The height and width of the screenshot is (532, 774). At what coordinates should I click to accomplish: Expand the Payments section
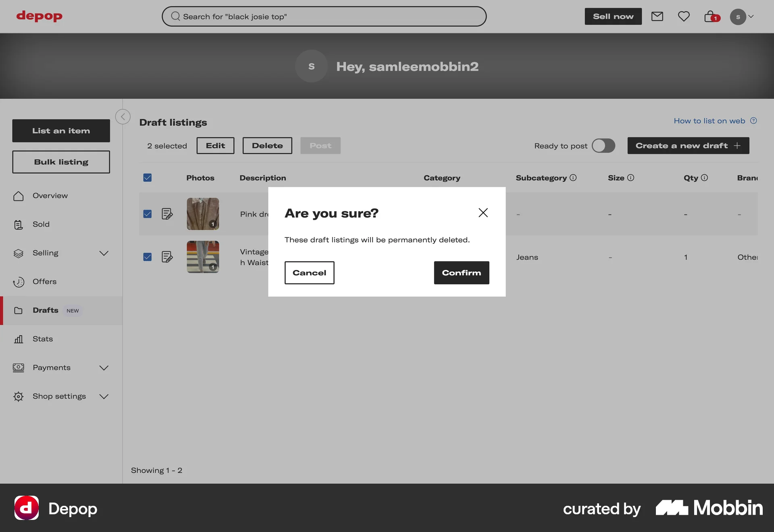(x=104, y=368)
